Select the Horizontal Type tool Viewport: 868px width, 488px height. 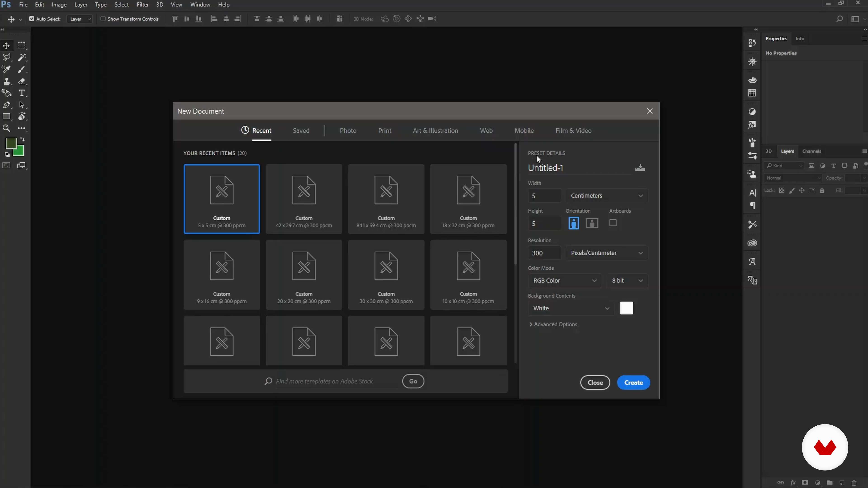point(22,93)
